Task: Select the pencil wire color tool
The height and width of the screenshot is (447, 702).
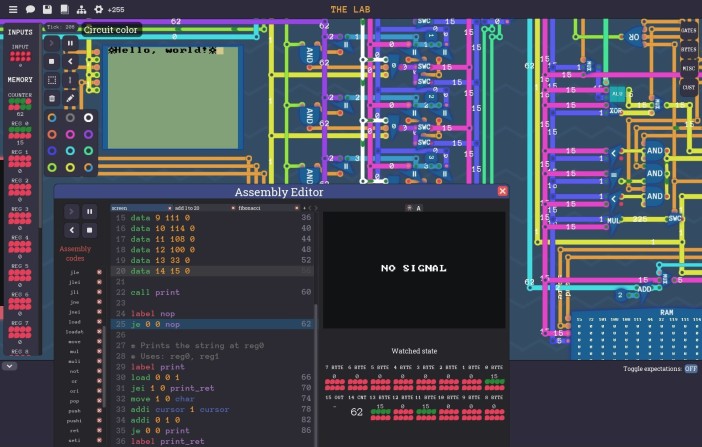Action: (70, 99)
